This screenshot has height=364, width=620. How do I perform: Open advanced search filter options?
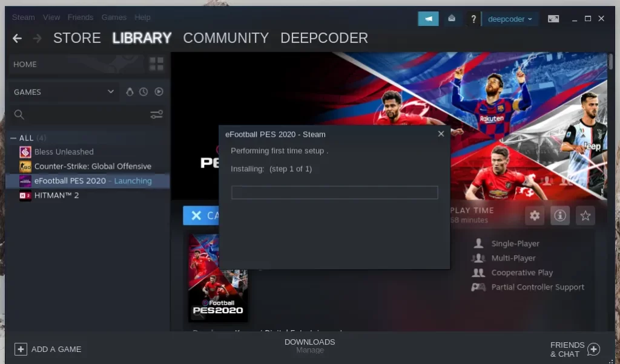click(x=156, y=114)
